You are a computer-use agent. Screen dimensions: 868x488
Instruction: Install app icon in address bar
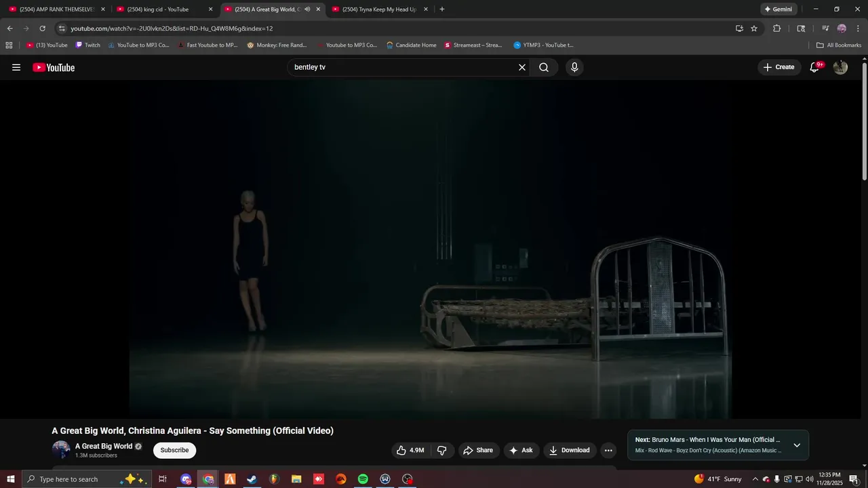739,28
